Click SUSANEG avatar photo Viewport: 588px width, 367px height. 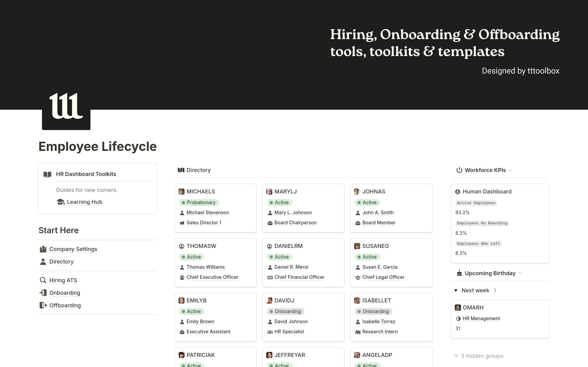point(357,246)
